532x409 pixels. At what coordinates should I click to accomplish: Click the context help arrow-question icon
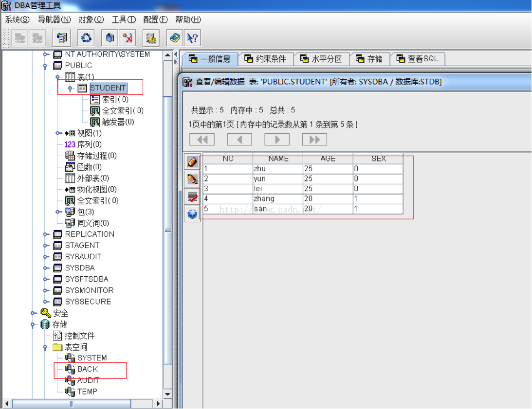point(192,37)
